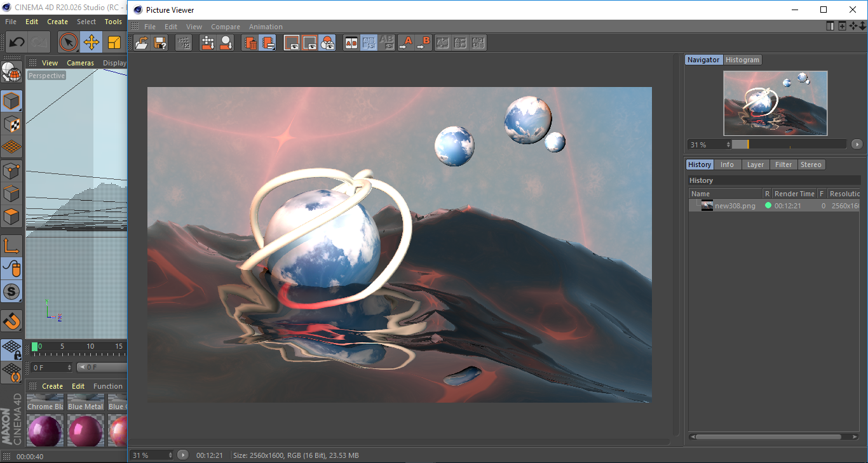This screenshot has height=463, width=868.
Task: Click arrow button right of Navigator slider
Action: (857, 145)
